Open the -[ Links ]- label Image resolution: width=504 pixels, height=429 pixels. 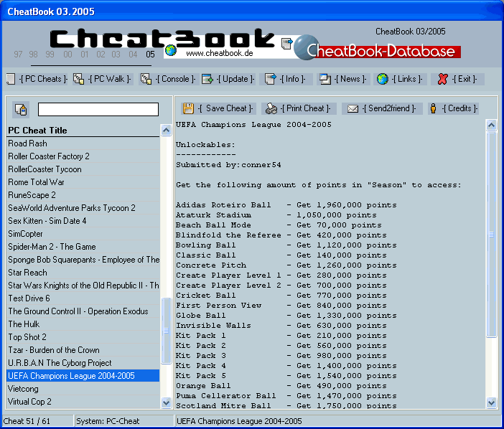407,79
